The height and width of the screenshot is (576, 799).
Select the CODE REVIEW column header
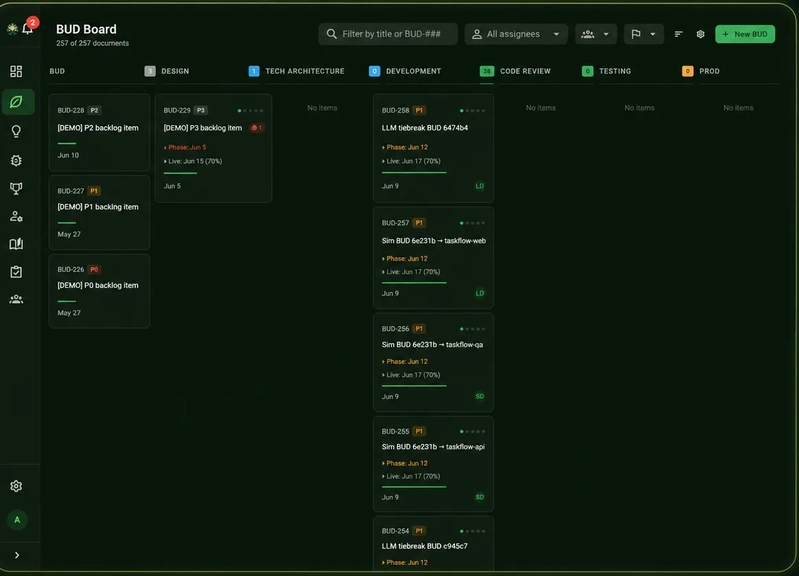[525, 71]
